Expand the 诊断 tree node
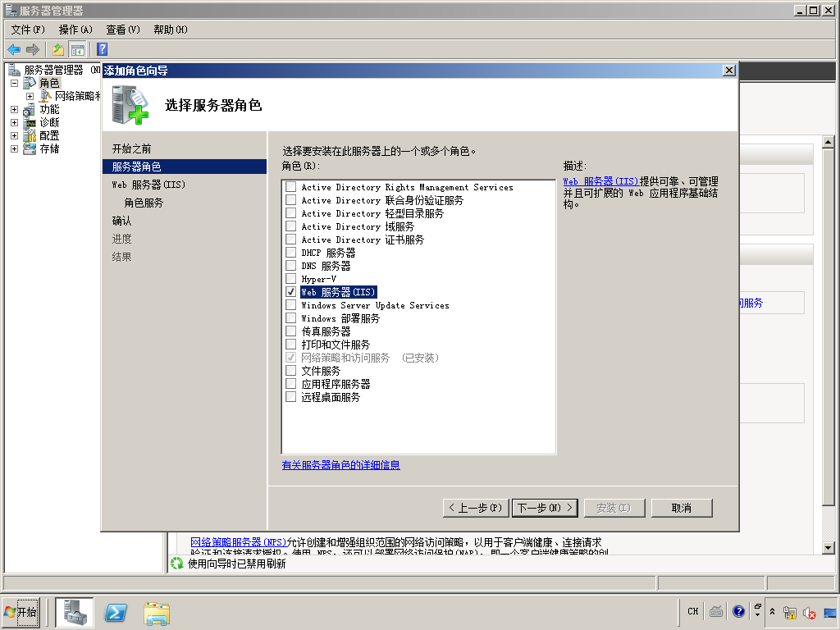Screen dimensions: 840x630 (x=15, y=123)
